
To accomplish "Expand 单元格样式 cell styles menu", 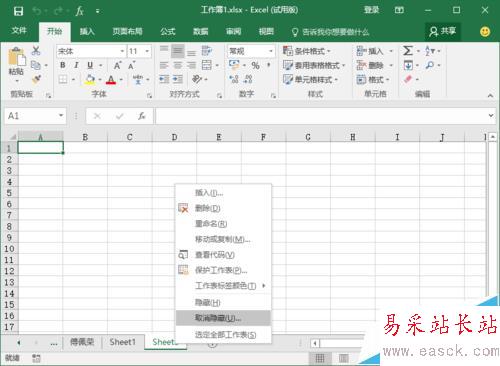I will (x=310, y=80).
